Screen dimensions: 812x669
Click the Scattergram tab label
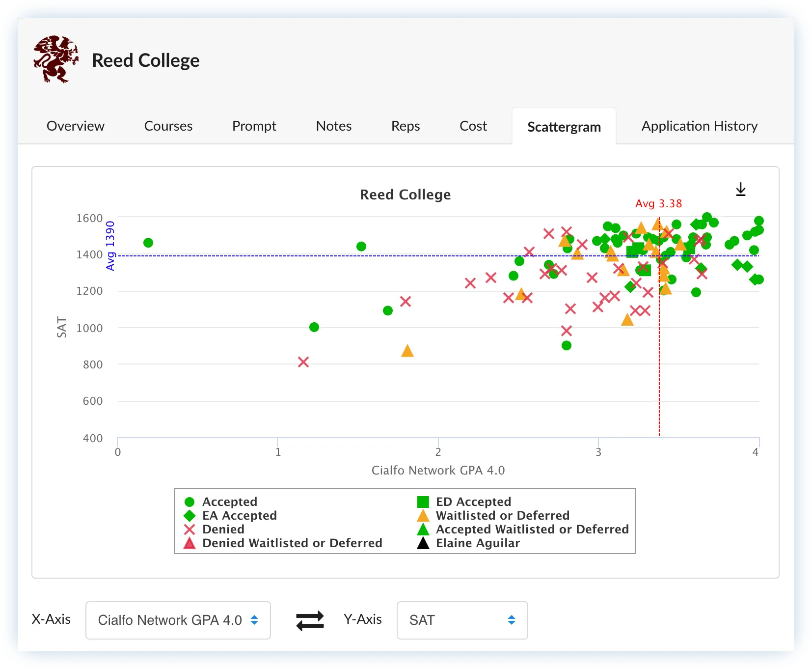(x=564, y=127)
